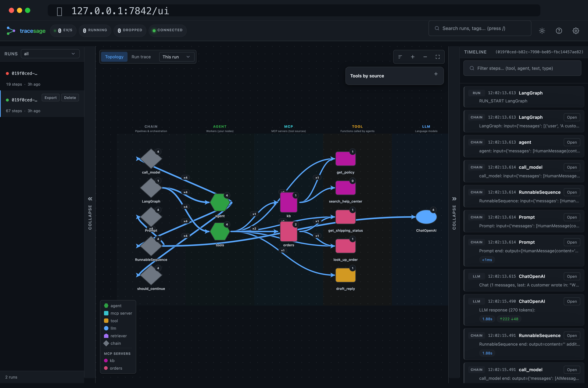Screen dimensions: 588x388
Task: Open the help question-mark icon
Action: [559, 31]
